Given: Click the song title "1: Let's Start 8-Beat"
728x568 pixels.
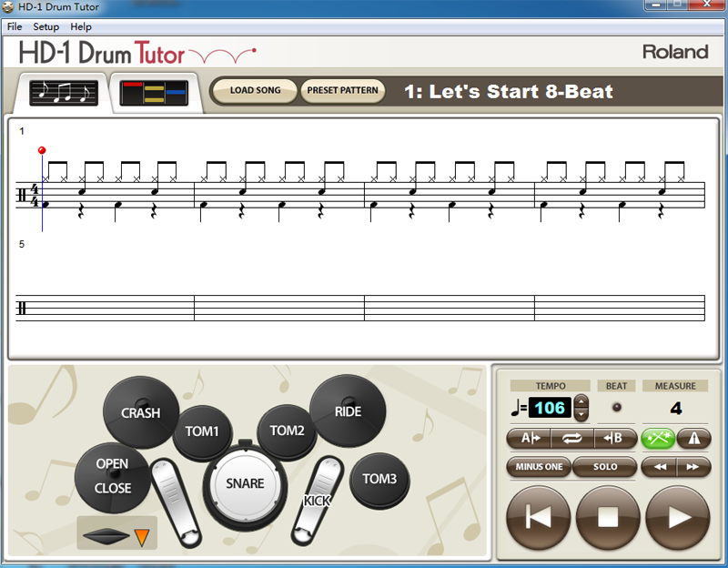Looking at the screenshot, I should click(509, 92).
